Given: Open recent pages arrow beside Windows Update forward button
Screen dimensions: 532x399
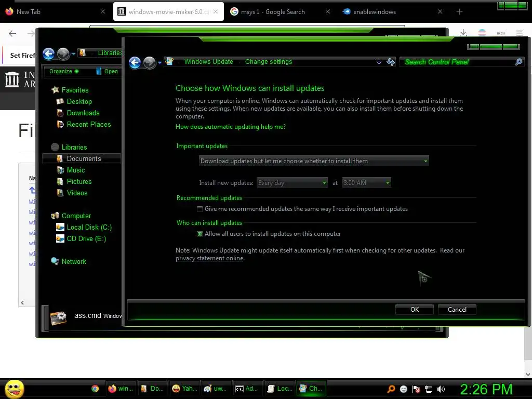Looking at the screenshot, I should (x=160, y=63).
